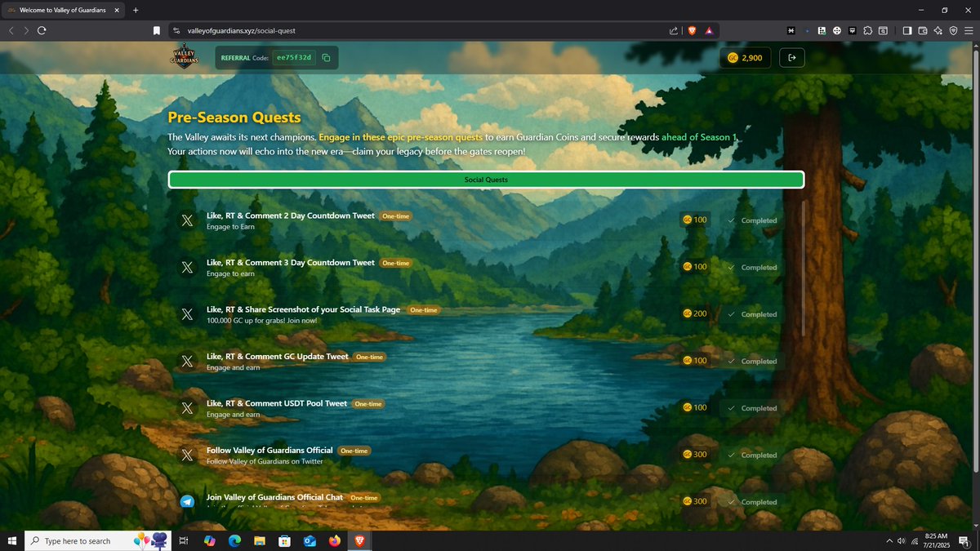Click the bookmark icon beside address bar
This screenshot has height=551, width=980.
tap(156, 31)
